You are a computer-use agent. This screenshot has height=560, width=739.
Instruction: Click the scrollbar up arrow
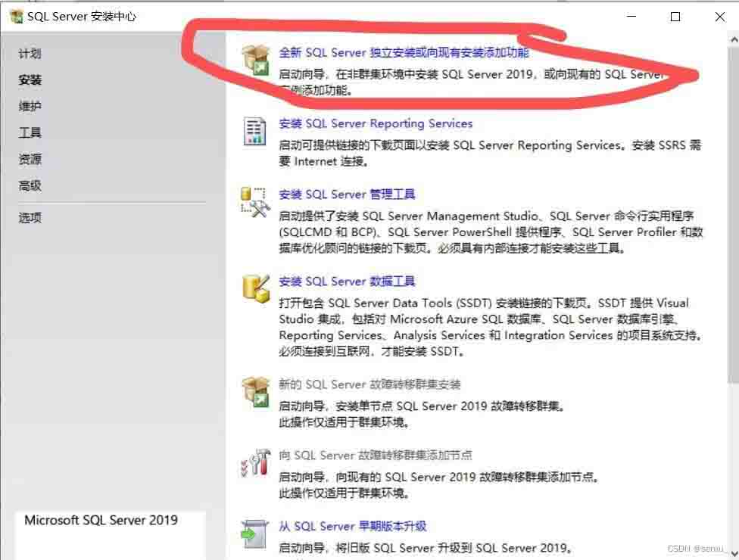[x=734, y=40]
